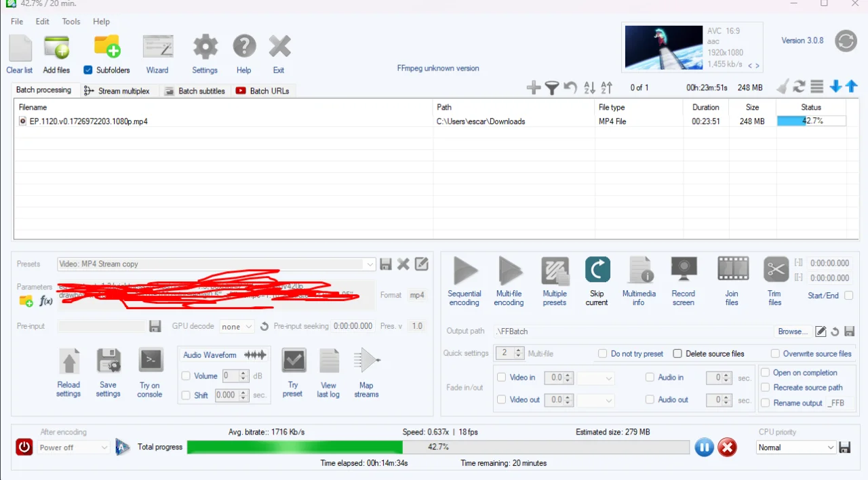
Task: Click Try preset
Action: pos(294,361)
